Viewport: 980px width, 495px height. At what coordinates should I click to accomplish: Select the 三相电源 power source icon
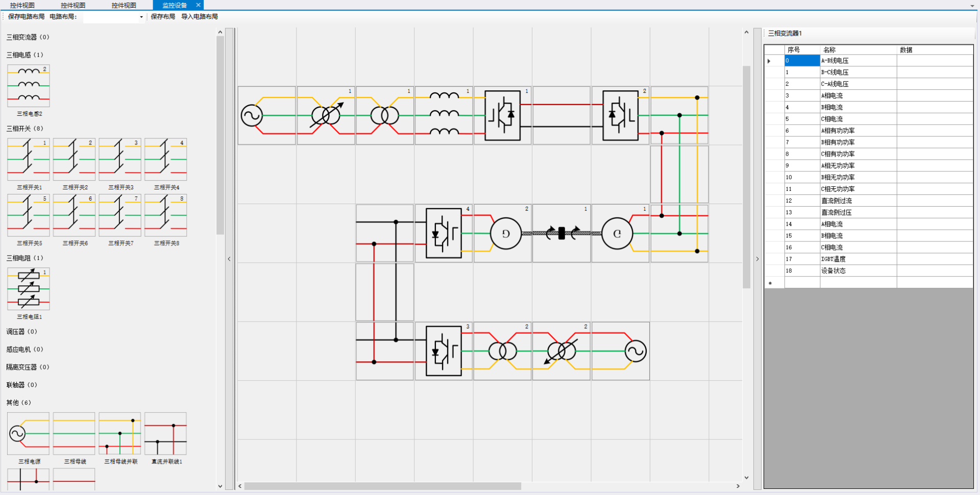29,434
